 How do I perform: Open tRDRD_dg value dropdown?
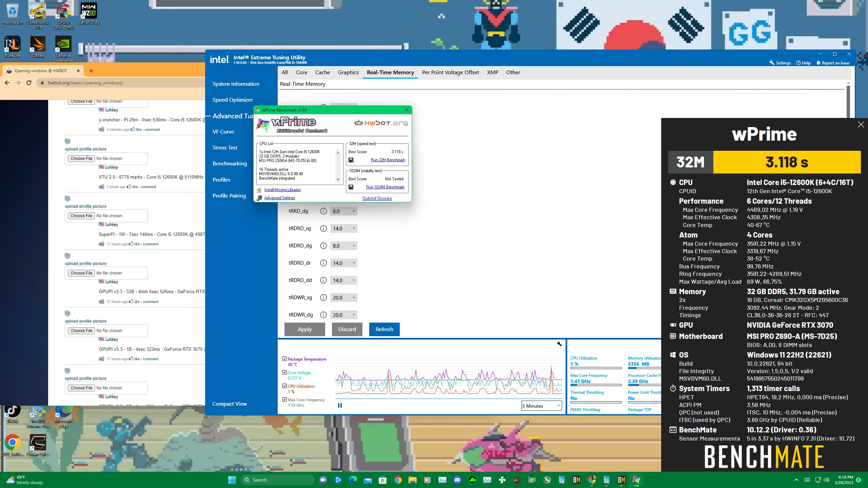[343, 246]
